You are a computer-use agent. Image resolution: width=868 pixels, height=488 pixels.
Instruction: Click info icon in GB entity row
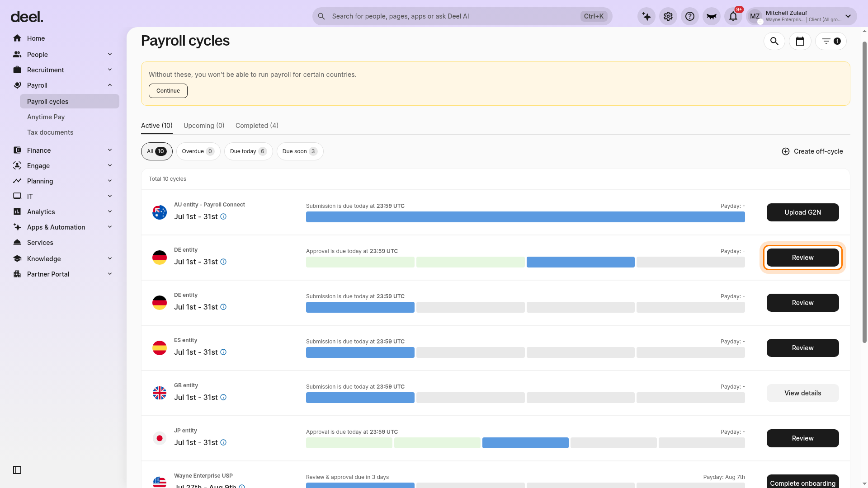(x=223, y=397)
